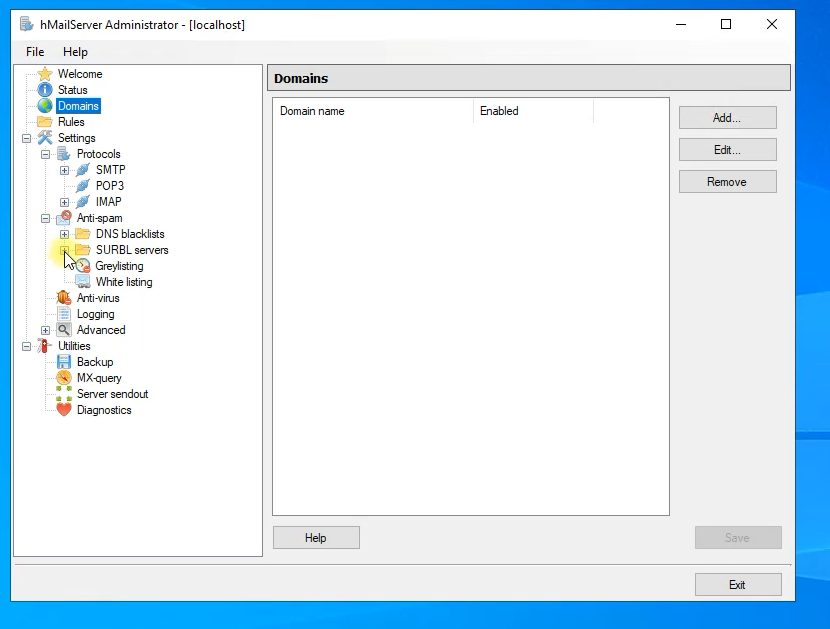Click the Rules folder icon

(45, 122)
